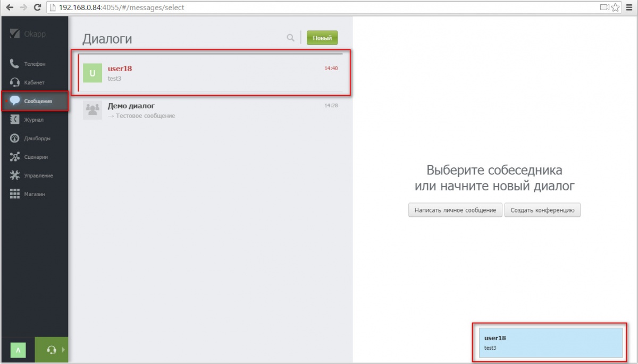This screenshot has height=364, width=638.
Task: Open the Дашборды gauge icon
Action: pyautogui.click(x=15, y=139)
